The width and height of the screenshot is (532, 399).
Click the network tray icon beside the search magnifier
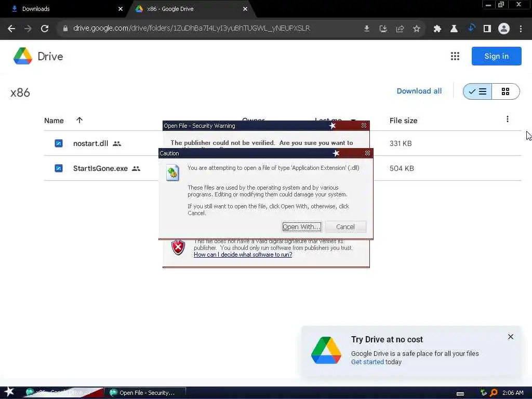(x=484, y=393)
